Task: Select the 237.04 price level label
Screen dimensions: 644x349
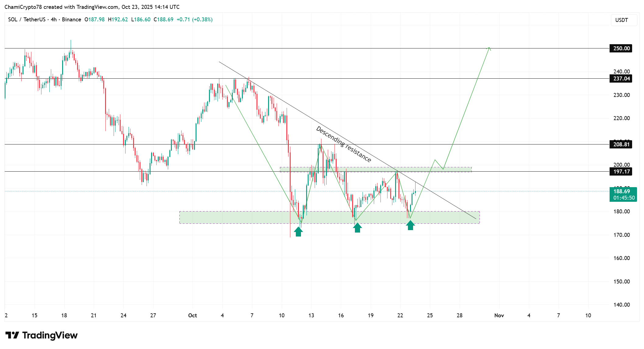Action: click(621, 79)
